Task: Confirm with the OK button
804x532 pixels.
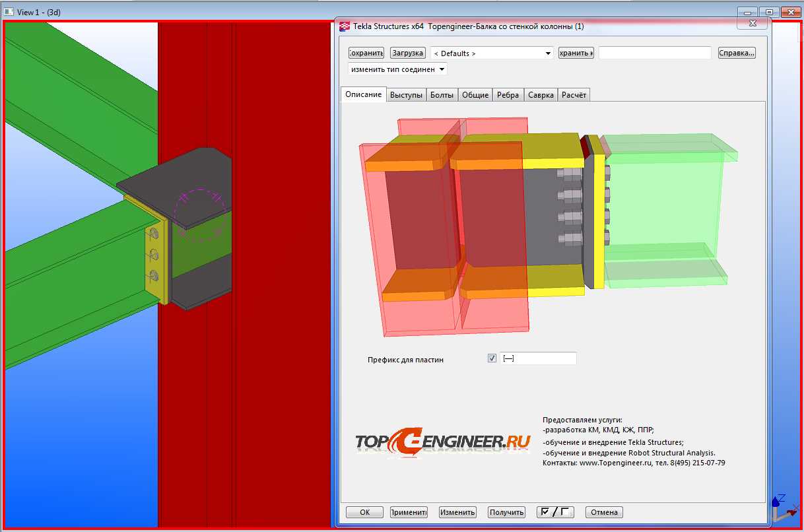Action: [365, 512]
